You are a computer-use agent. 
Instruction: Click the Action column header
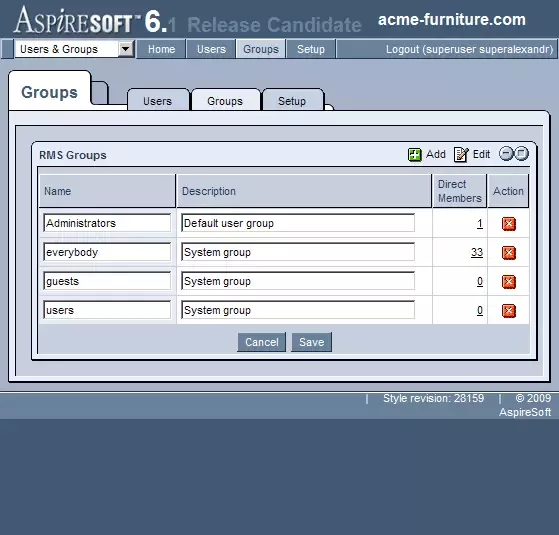click(508, 191)
